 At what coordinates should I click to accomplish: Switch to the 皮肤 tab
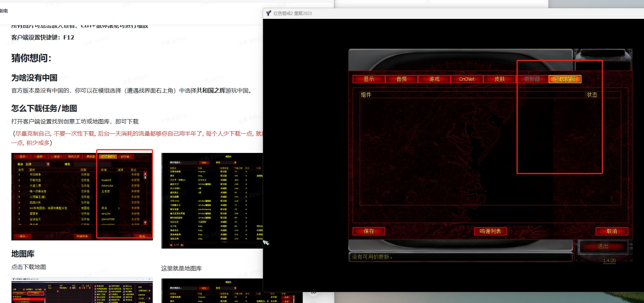click(499, 79)
